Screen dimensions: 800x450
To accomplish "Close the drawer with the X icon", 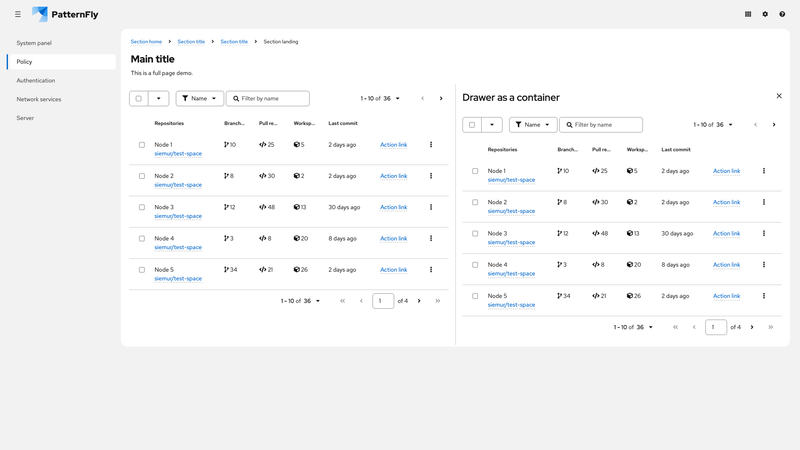I will coord(779,96).
